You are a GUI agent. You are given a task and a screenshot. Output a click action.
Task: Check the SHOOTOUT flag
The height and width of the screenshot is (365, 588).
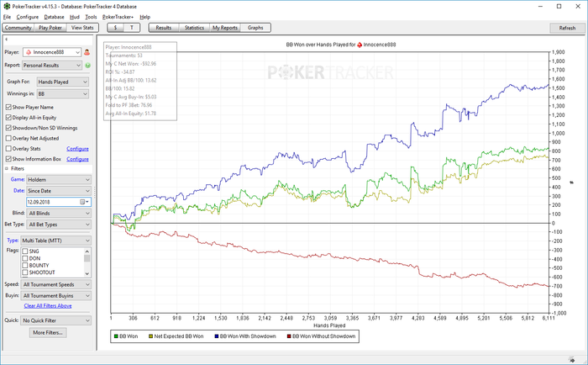click(25, 272)
